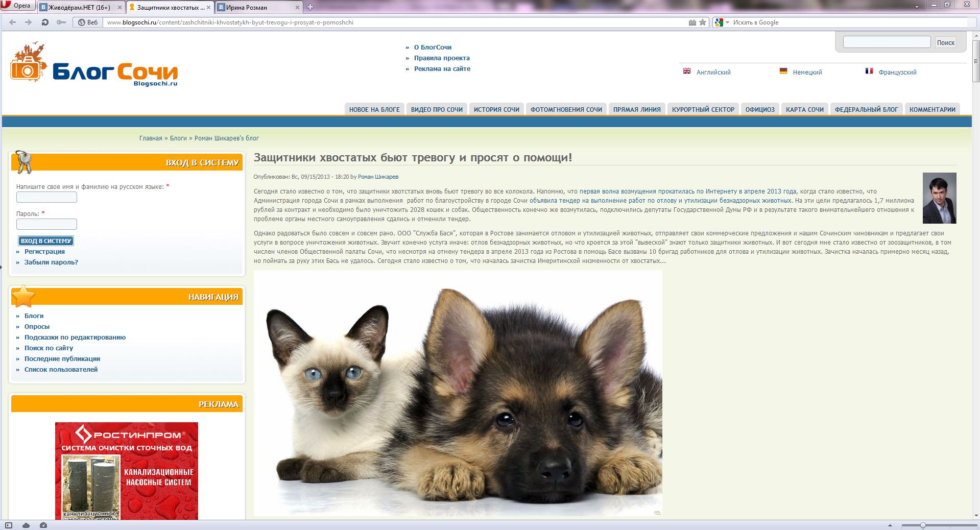Screen dimensions: 980x530
Task: Open the КОММЕНТАРИИ menu tab
Action: click(x=932, y=109)
